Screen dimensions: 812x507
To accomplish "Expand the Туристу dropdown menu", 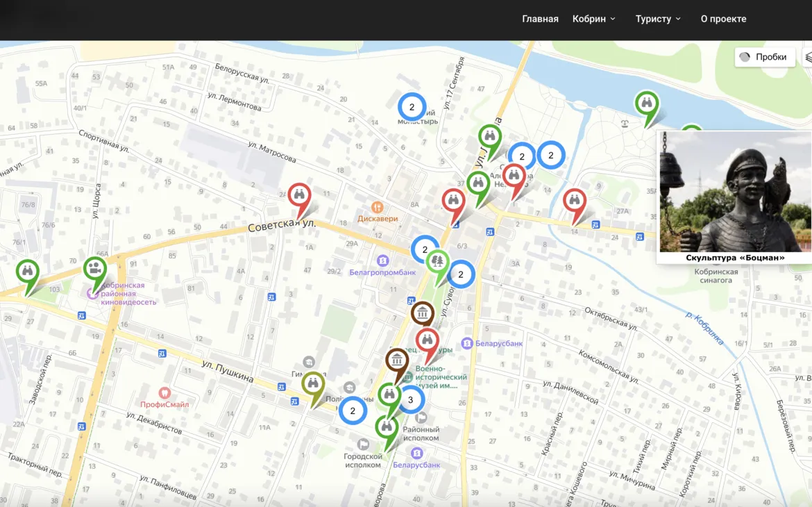I will click(657, 19).
